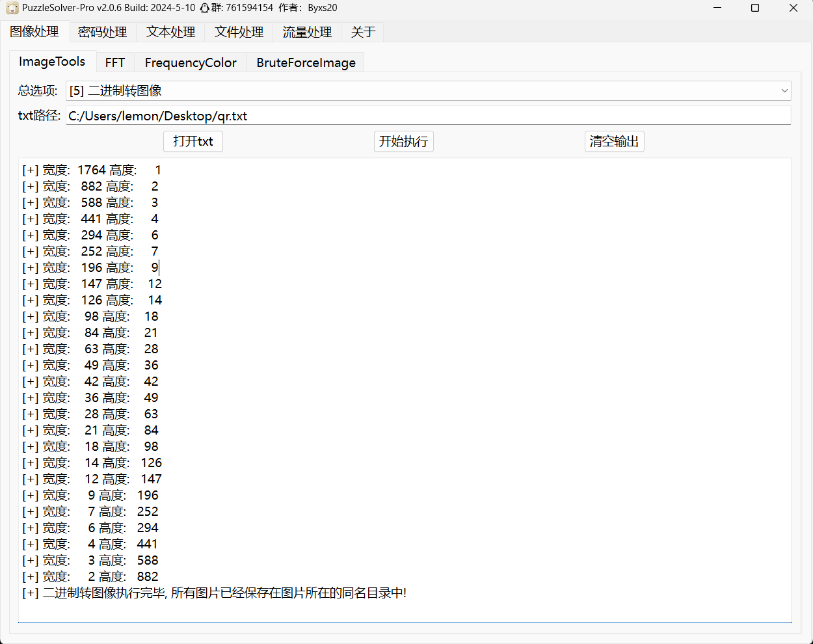This screenshot has width=813, height=644.
Task: Click output line 宽度 7 高度 252
Action: 90,512
